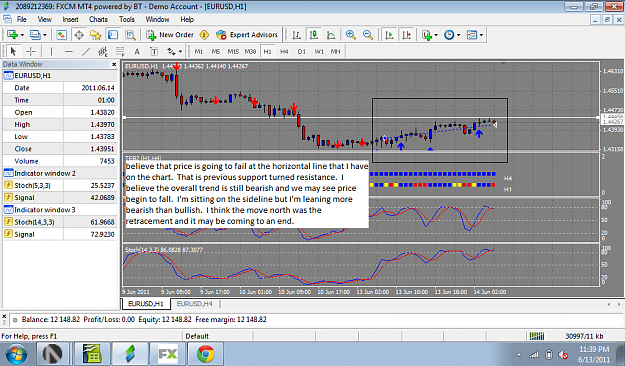Toggle the Chart Shift icon

click(x=407, y=35)
